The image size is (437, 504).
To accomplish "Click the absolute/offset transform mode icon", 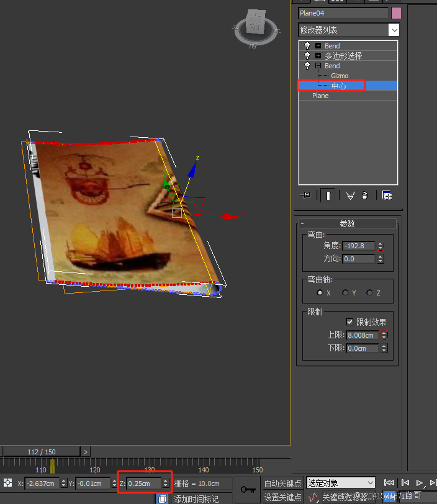I will tap(7, 483).
